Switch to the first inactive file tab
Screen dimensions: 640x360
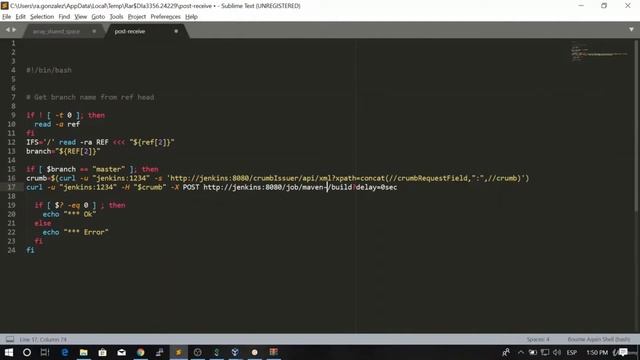coord(56,31)
